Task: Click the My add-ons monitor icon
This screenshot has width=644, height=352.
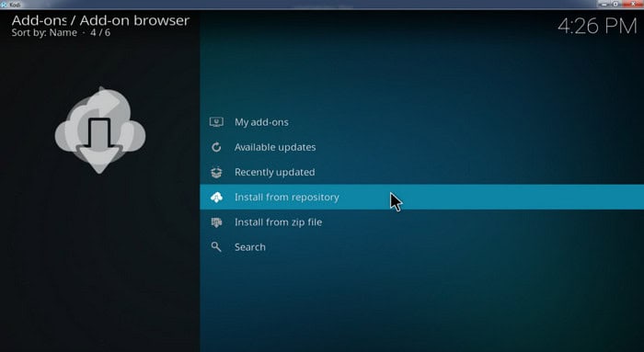Action: pos(216,122)
